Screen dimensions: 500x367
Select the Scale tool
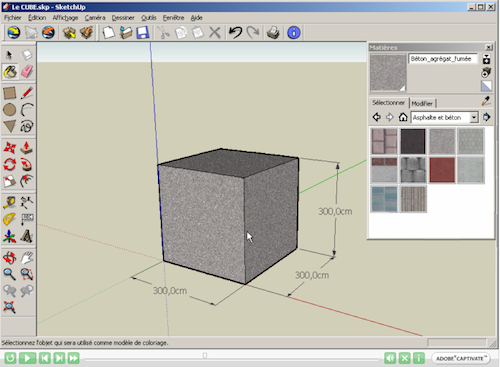click(9, 181)
